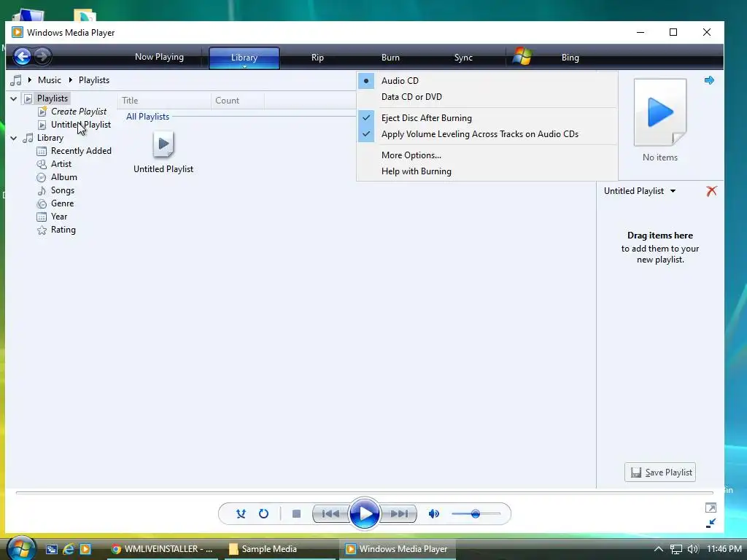The width and height of the screenshot is (747, 560).
Task: Click the Previous track button
Action: point(330,514)
